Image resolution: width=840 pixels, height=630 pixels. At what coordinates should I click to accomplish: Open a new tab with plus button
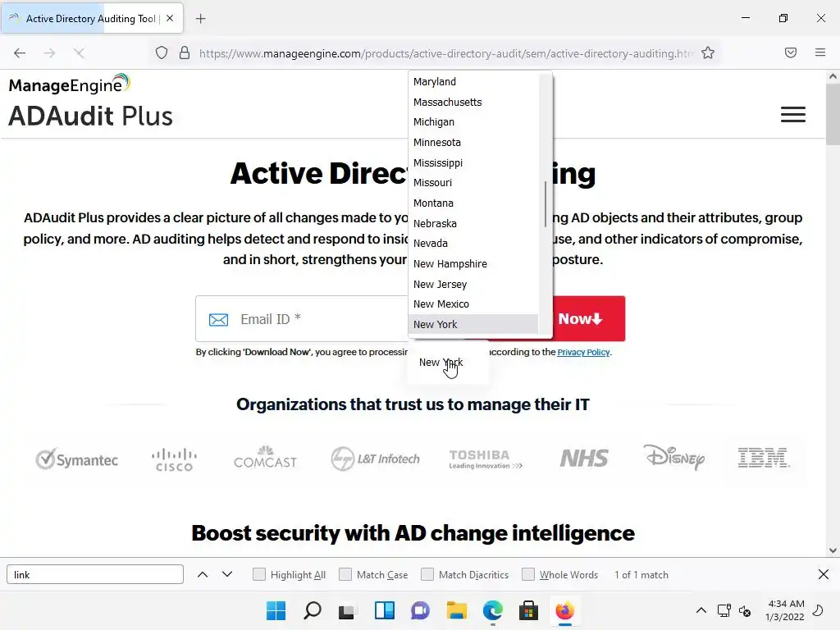(x=200, y=19)
